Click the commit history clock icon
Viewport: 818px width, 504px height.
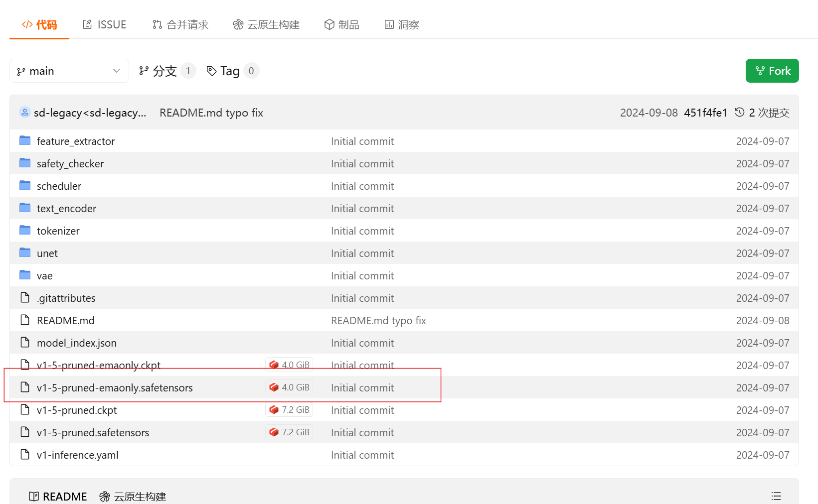pos(739,112)
